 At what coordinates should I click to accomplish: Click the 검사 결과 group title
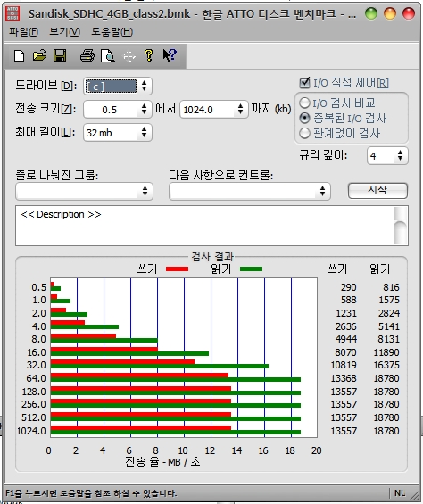tap(212, 257)
